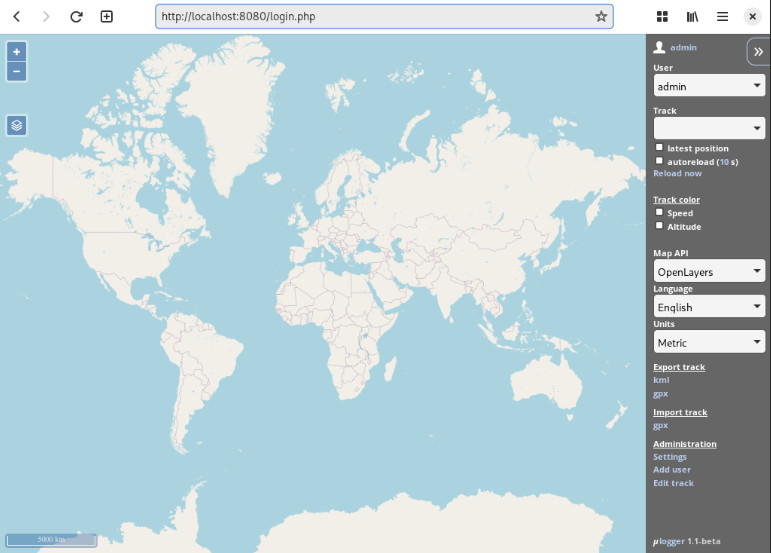Enable Altitude track color
The width and height of the screenshot is (771, 553).
point(659,225)
